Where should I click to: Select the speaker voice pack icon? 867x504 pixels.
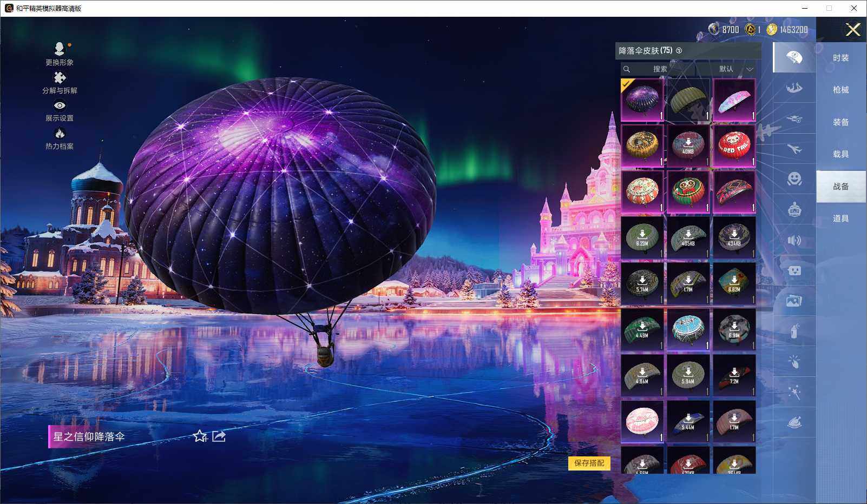[x=794, y=240]
